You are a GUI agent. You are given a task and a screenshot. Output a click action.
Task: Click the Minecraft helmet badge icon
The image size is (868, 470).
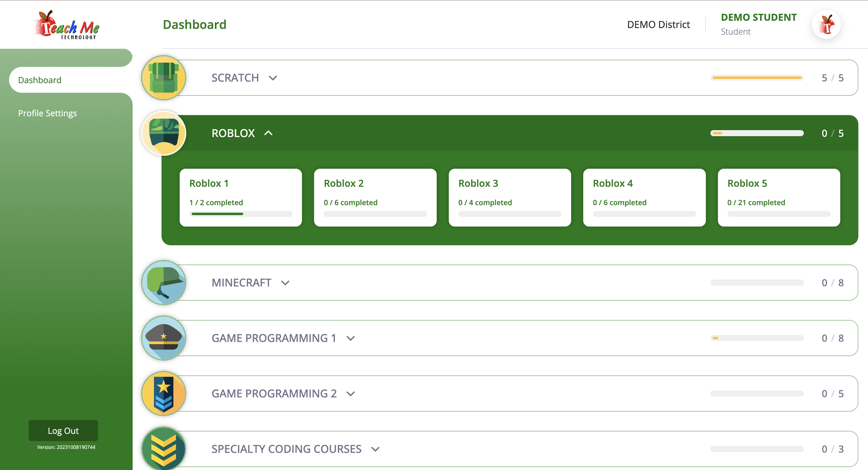coord(164,283)
